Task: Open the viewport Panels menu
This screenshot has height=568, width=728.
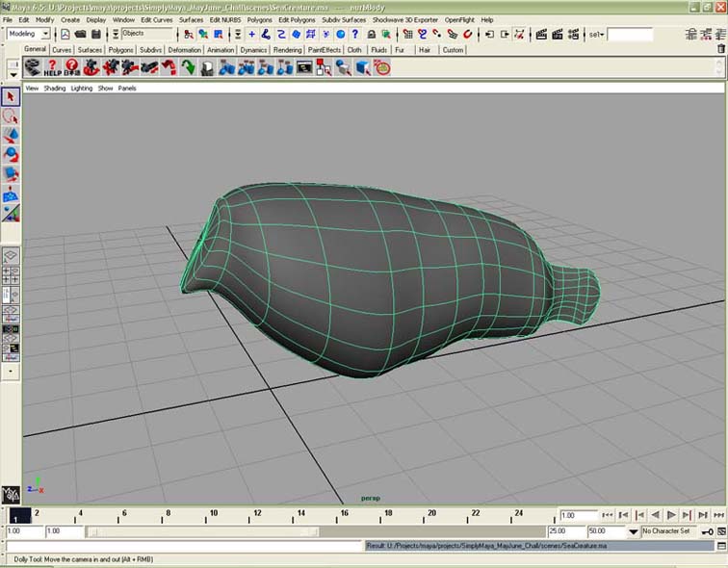Action: 127,89
